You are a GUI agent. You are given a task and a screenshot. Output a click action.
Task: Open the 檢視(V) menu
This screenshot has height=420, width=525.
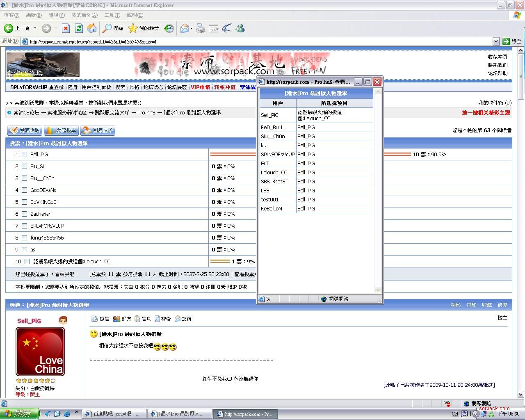pos(57,15)
